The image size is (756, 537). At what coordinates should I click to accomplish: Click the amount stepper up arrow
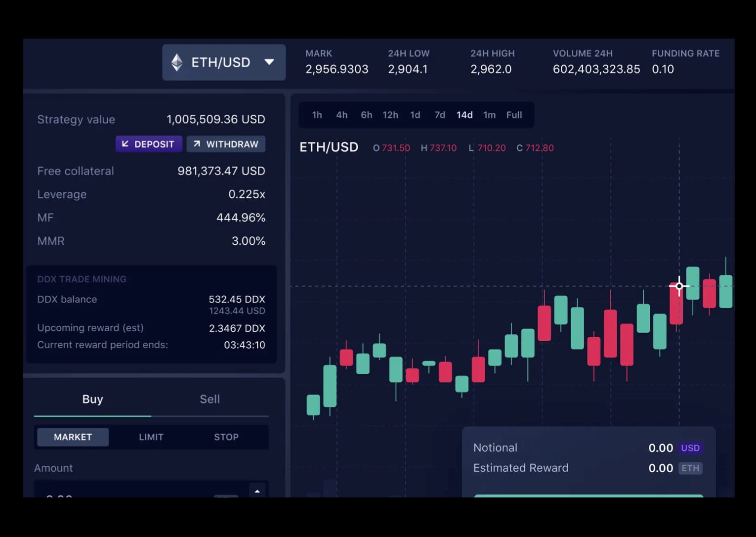click(x=257, y=491)
